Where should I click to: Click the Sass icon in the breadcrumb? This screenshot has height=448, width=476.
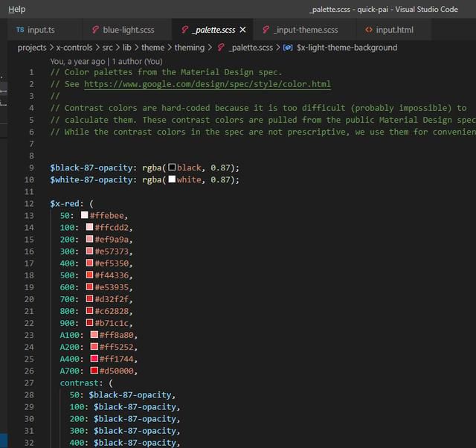click(221, 48)
